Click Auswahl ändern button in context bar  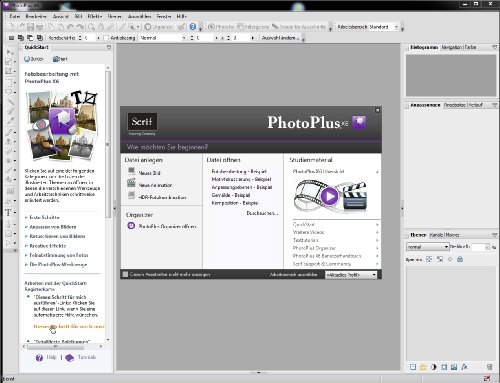pos(280,38)
